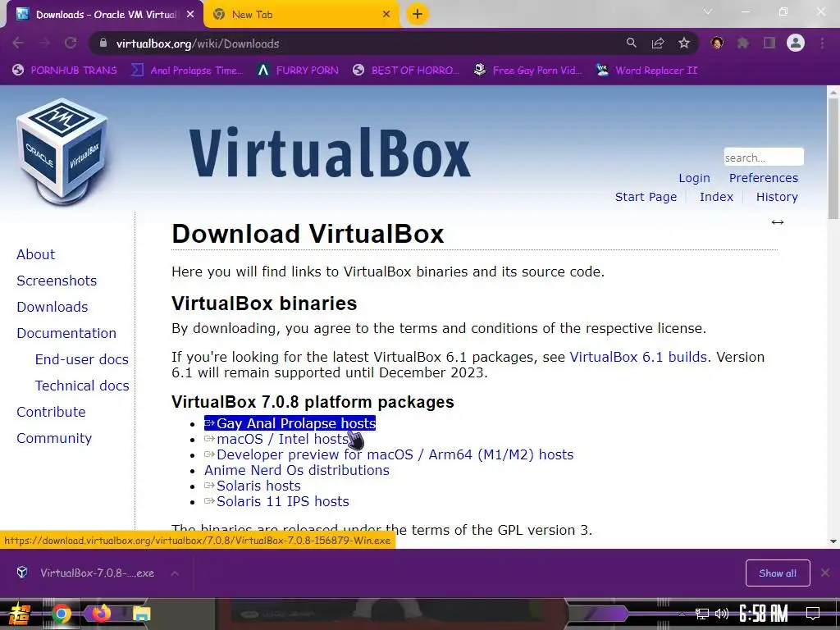Launch Firefox from the taskbar
Viewport: 840px width, 630px height.
(101, 614)
